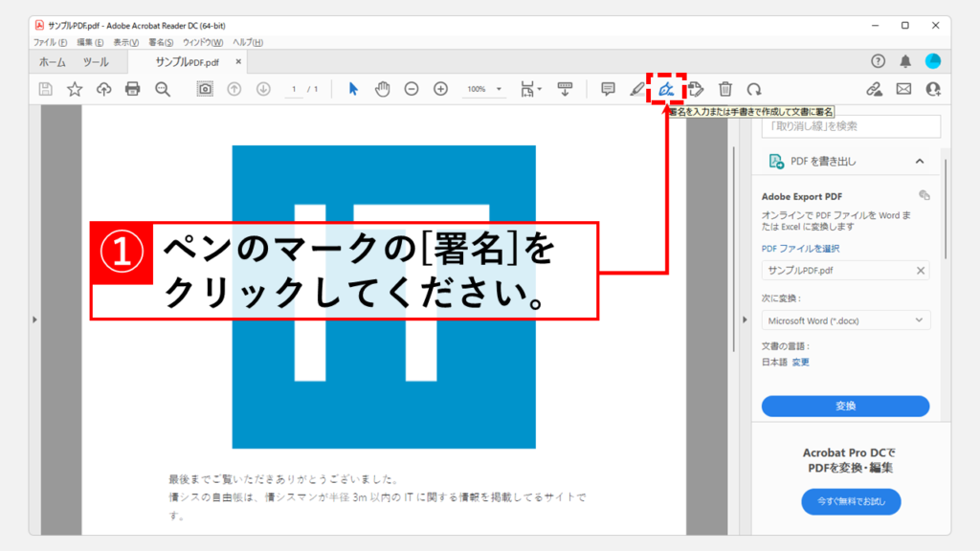This screenshot has height=551, width=980.
Task: Click the bookmark star icon
Action: pyautogui.click(x=74, y=89)
